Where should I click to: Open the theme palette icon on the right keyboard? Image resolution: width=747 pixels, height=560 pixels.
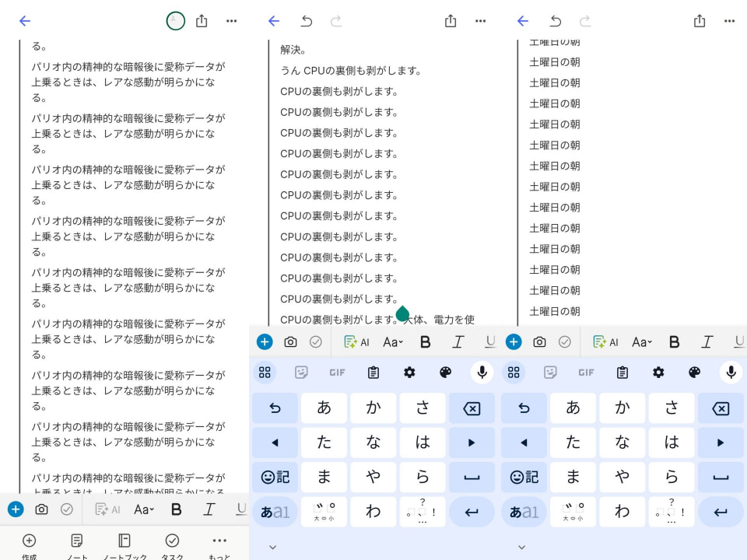695,373
